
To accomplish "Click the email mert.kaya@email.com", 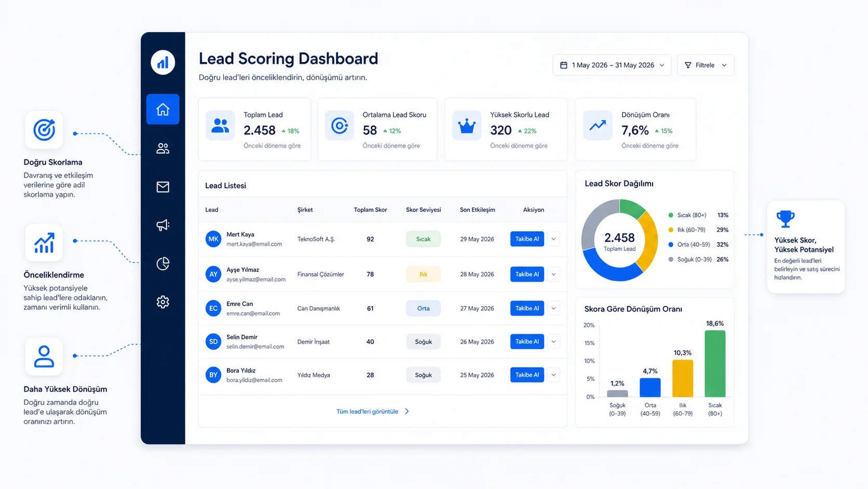I will tap(254, 244).
